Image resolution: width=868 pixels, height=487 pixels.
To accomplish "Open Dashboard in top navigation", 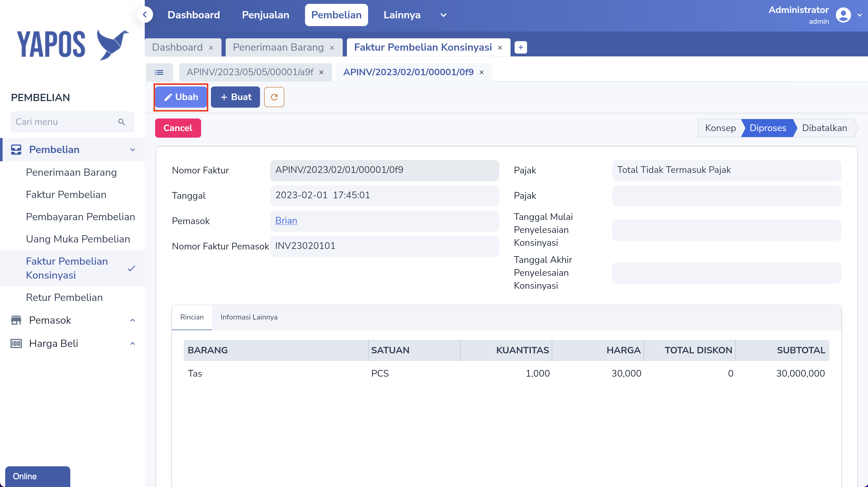I will click(194, 15).
